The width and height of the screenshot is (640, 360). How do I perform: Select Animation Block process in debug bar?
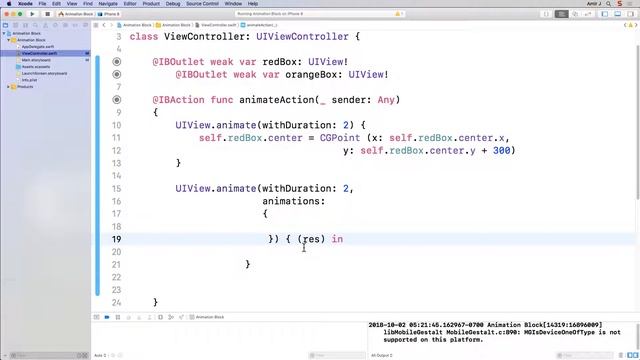point(207,317)
